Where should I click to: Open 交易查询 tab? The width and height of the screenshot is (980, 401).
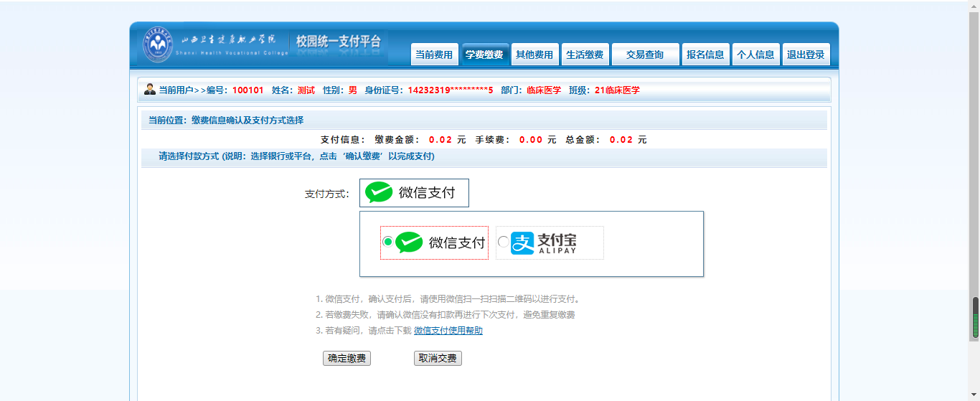click(x=645, y=55)
